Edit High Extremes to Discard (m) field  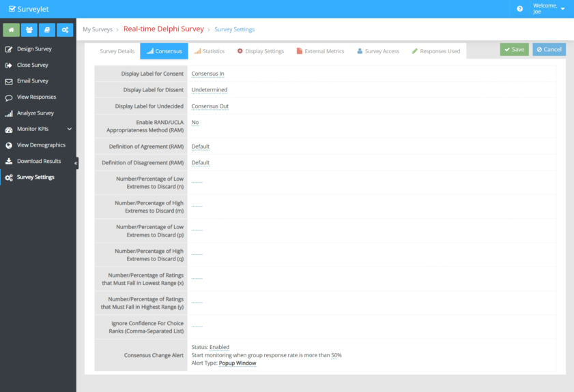click(197, 207)
